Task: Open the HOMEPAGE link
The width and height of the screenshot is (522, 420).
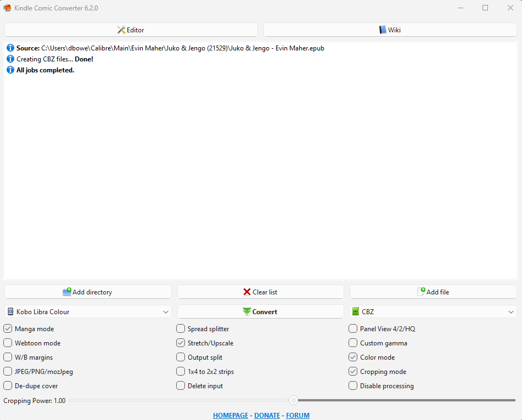Action: tap(231, 416)
